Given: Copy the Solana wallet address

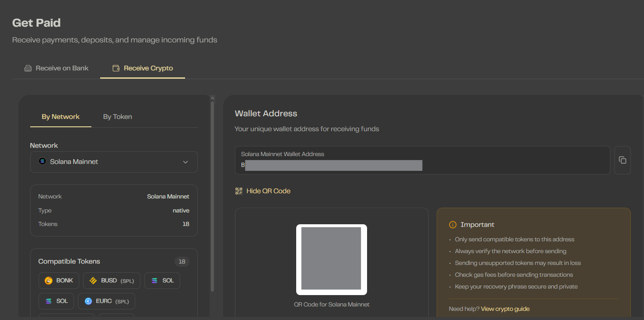Looking at the screenshot, I should tap(622, 160).
